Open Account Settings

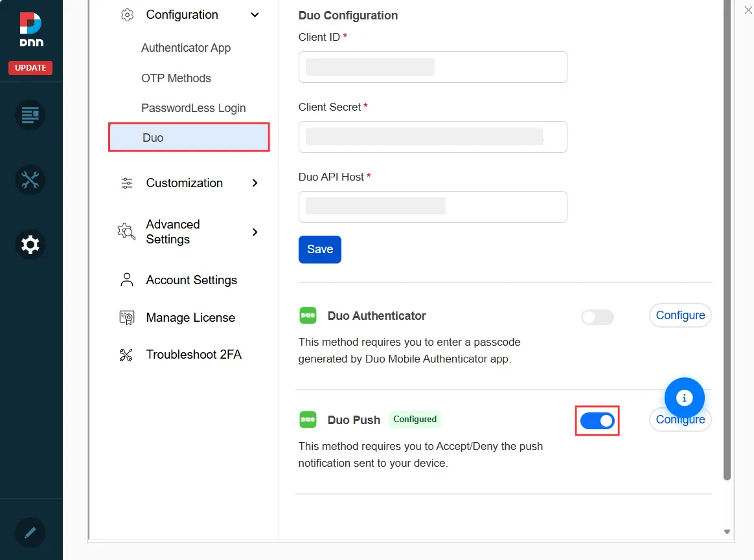point(191,280)
